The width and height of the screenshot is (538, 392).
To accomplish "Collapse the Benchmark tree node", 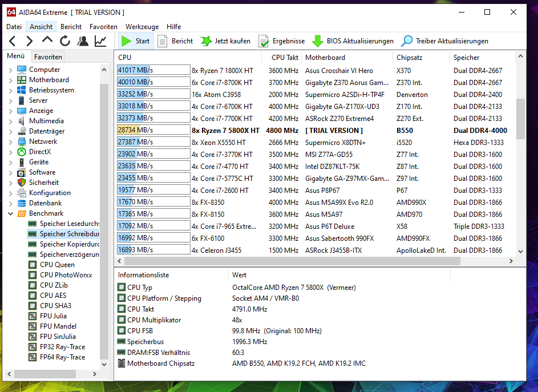I will [x=10, y=214].
